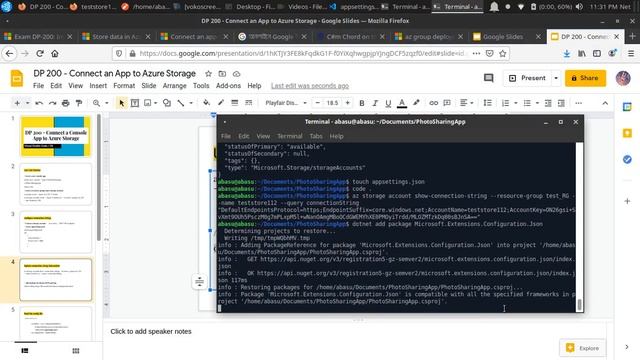Viewport: 640px width, 360px height.
Task: Add new slide with plus button
Action: 17,103
